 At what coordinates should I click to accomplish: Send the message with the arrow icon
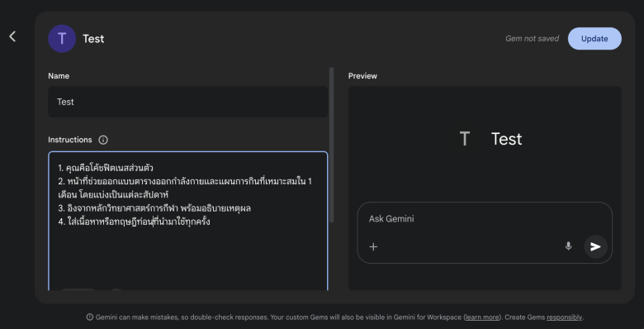tap(595, 246)
